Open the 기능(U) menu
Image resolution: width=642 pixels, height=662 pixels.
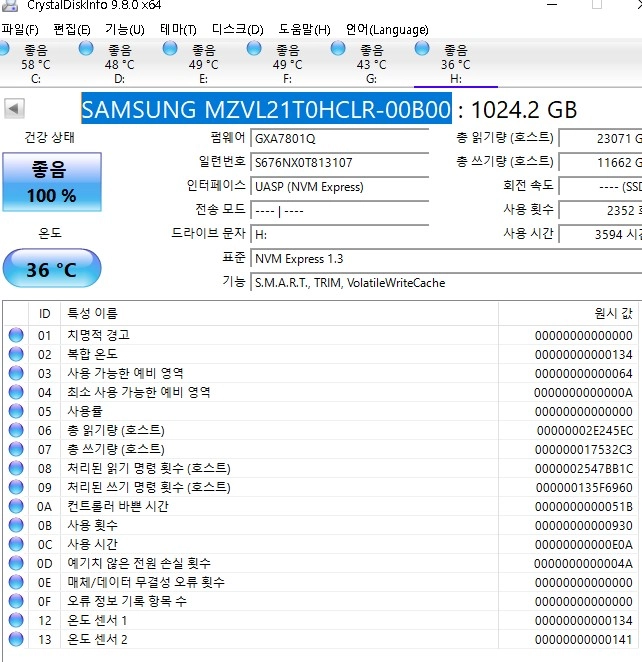[125, 30]
